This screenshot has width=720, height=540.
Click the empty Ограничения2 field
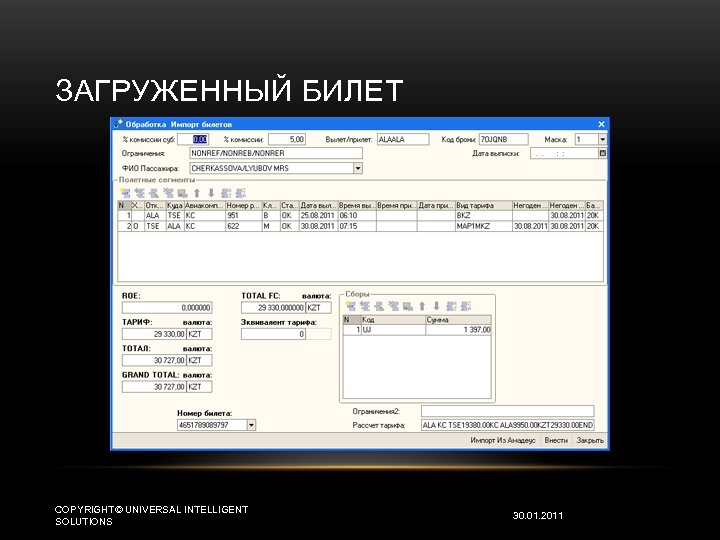(x=507, y=411)
